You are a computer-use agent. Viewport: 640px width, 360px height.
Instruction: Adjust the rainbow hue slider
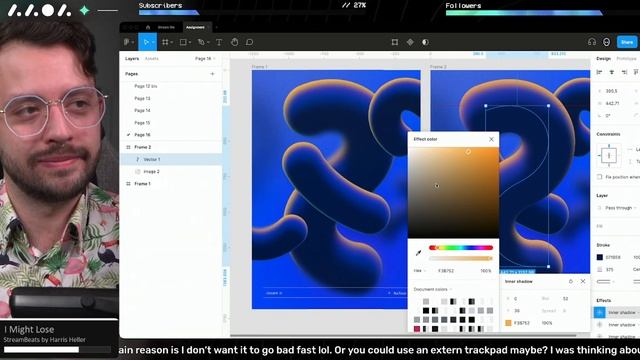460,248
